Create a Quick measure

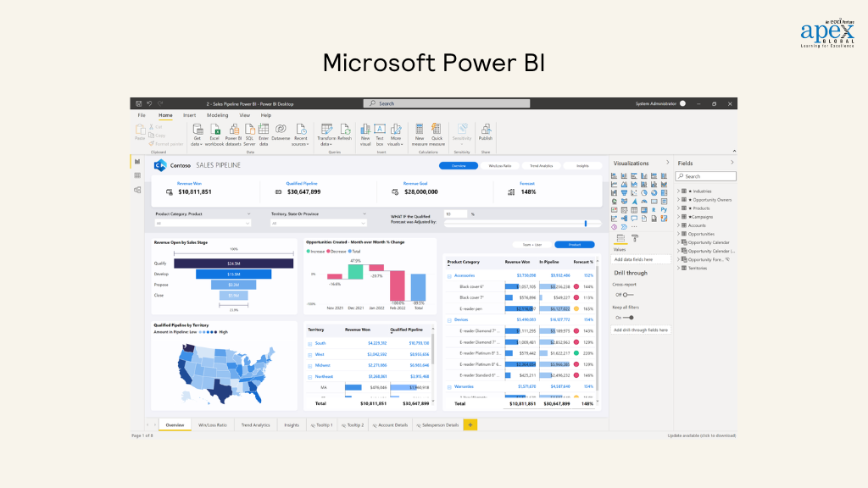click(437, 135)
